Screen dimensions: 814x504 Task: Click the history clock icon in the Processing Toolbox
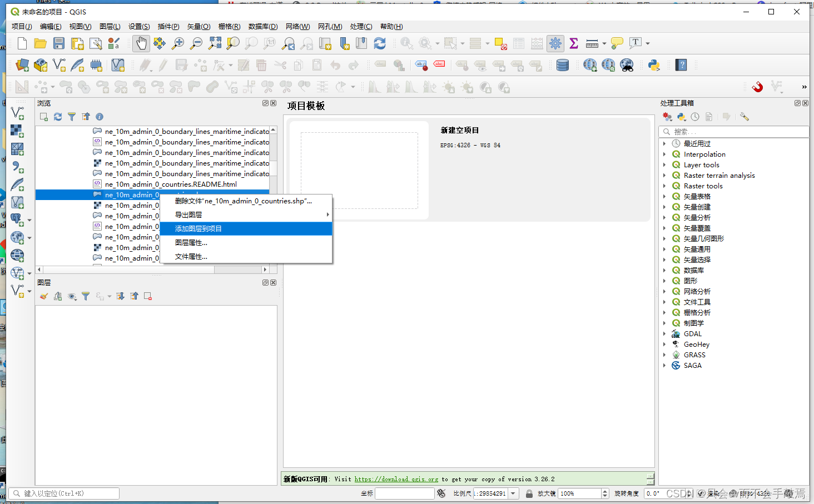point(695,117)
